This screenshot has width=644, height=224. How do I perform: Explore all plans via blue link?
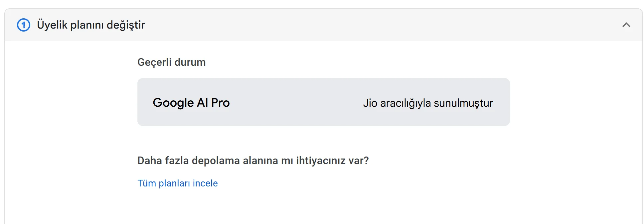178,183
